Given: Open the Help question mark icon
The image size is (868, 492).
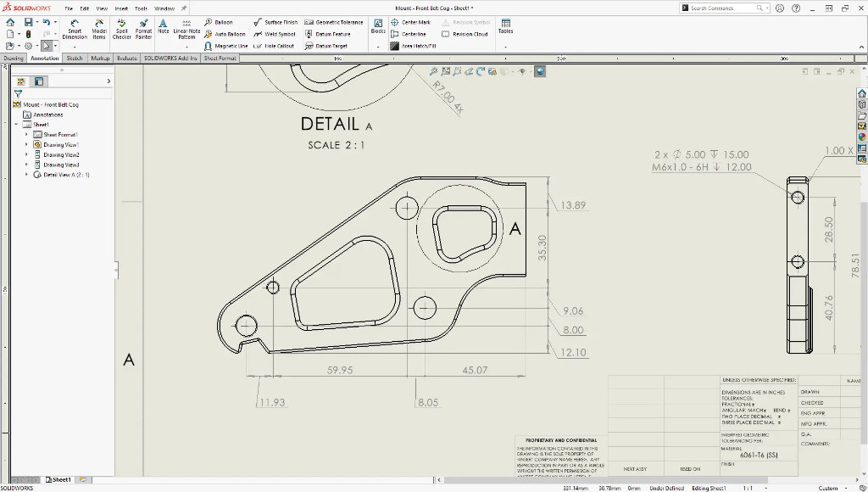Looking at the screenshot, I should point(796,8).
